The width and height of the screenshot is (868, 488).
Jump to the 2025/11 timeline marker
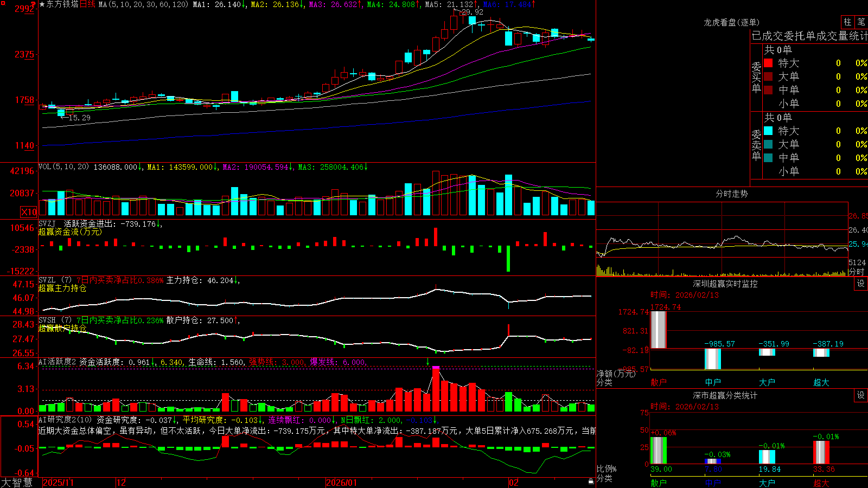pyautogui.click(x=58, y=483)
